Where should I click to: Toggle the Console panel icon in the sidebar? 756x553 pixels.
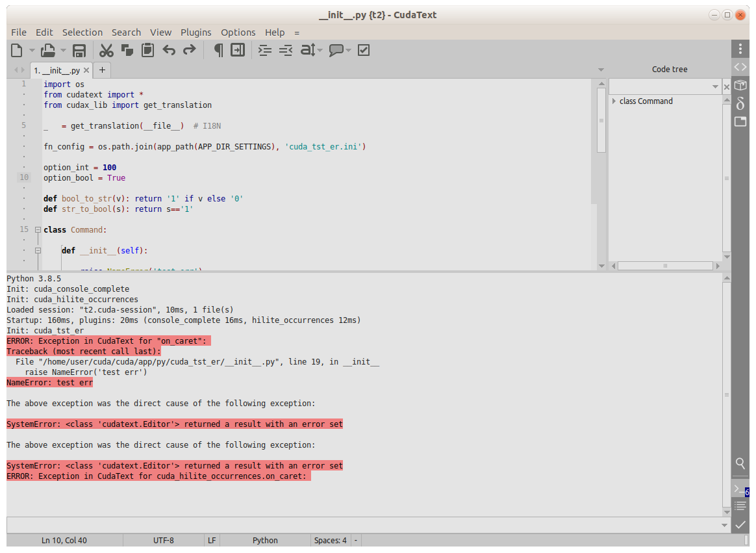740,489
